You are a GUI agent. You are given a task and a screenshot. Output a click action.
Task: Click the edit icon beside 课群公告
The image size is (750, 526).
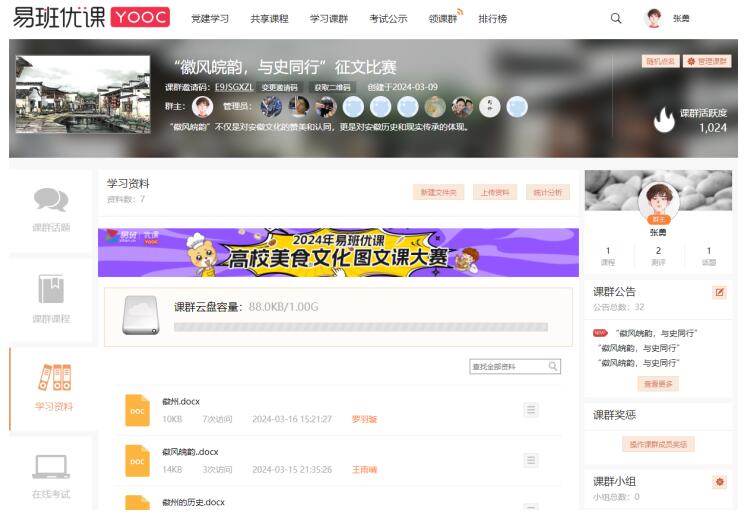(x=719, y=292)
